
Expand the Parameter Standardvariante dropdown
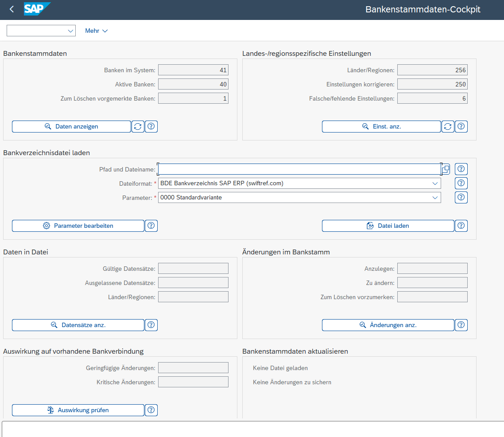pos(435,198)
